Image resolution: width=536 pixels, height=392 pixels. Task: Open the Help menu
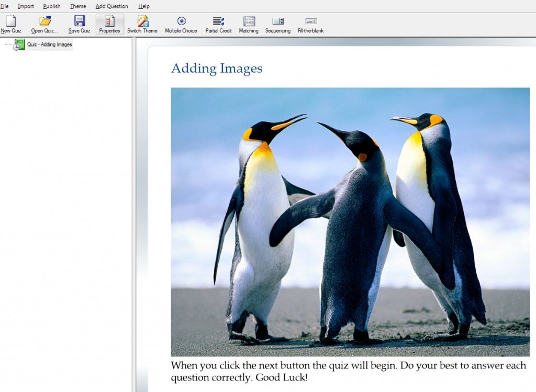click(143, 6)
